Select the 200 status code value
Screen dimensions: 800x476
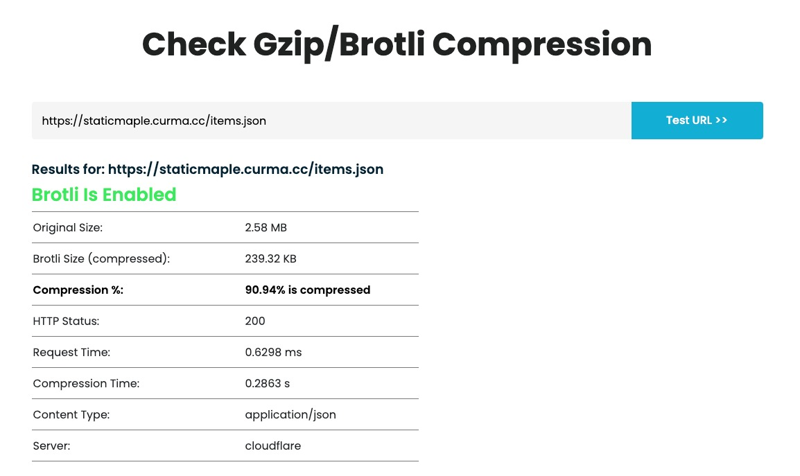(255, 321)
